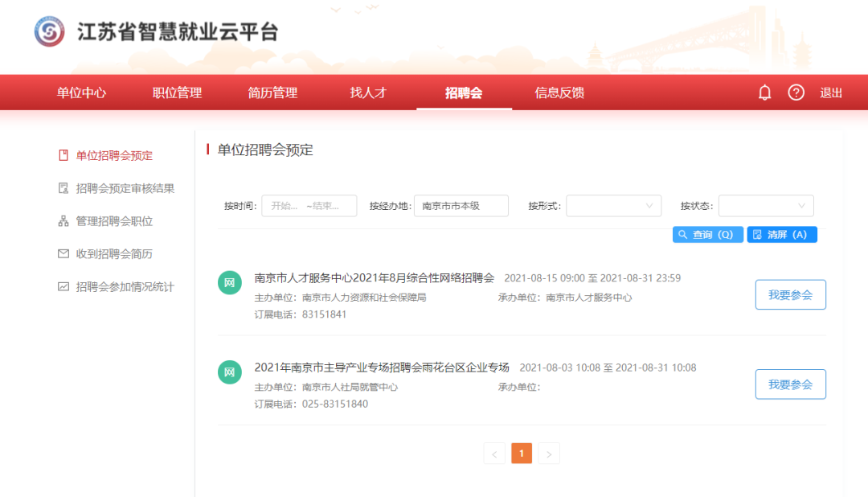The height and width of the screenshot is (497, 868).
Task: Go to next page arrow
Action: click(549, 454)
